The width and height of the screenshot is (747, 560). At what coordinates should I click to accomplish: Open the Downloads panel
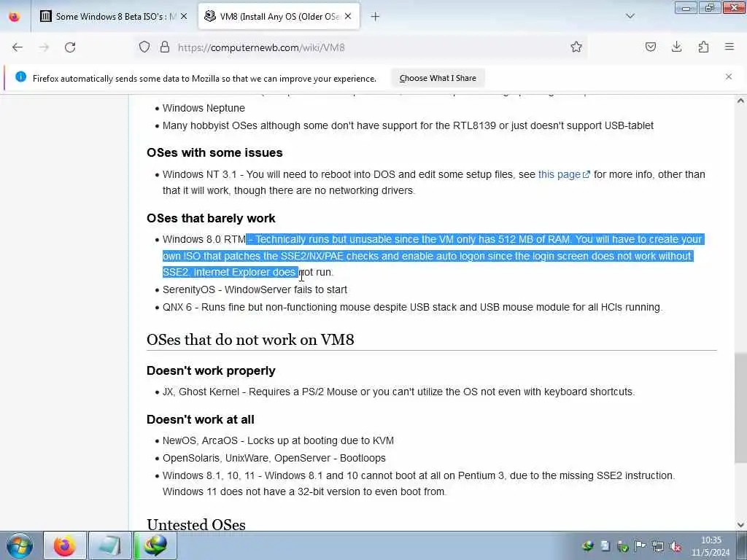pyautogui.click(x=676, y=47)
